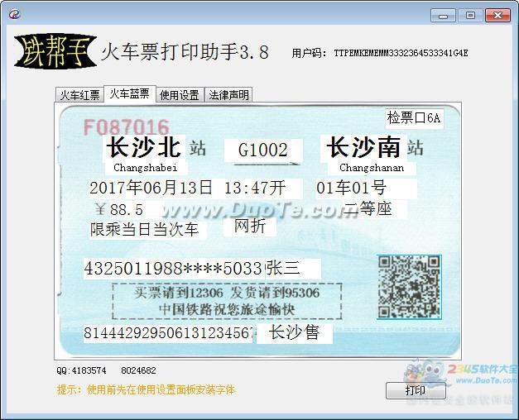Click the orange 提示 hint text
The width and height of the screenshot is (519, 420).
146,390
